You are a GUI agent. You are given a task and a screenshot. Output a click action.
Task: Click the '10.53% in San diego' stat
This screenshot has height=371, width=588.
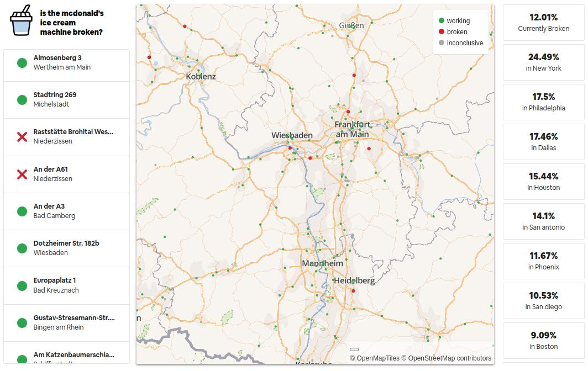coord(543,300)
